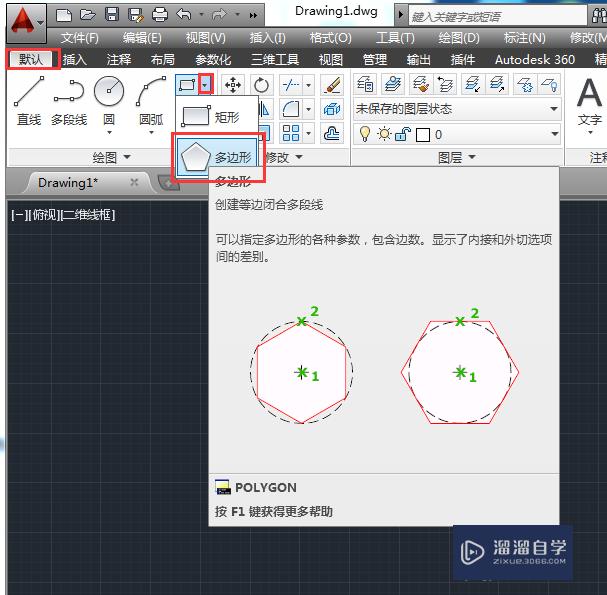Expand the Undo history dropdown arrow

[x=201, y=15]
